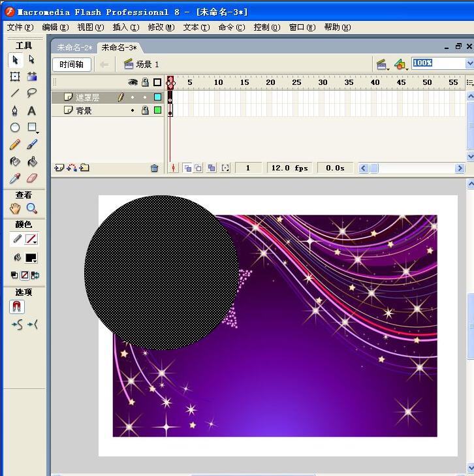Click frame 20 on timeline ruler
Screen dimensions: 474x476
pos(270,82)
